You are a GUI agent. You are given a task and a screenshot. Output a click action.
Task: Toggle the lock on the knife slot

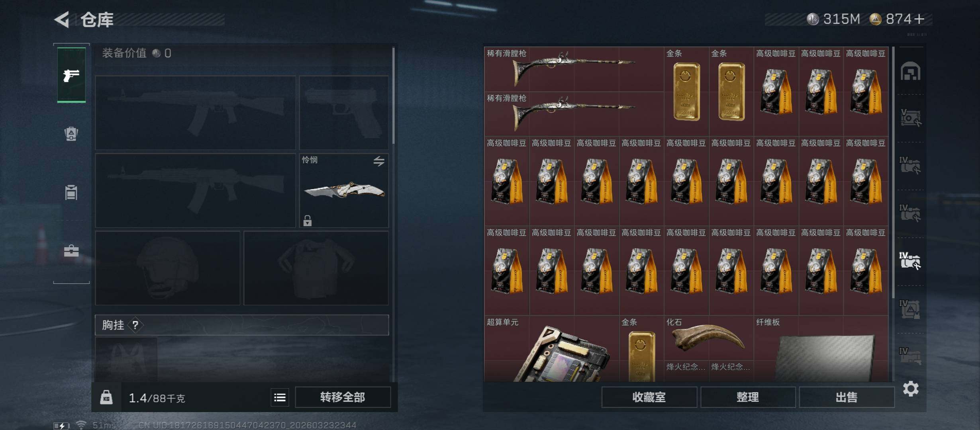click(307, 221)
